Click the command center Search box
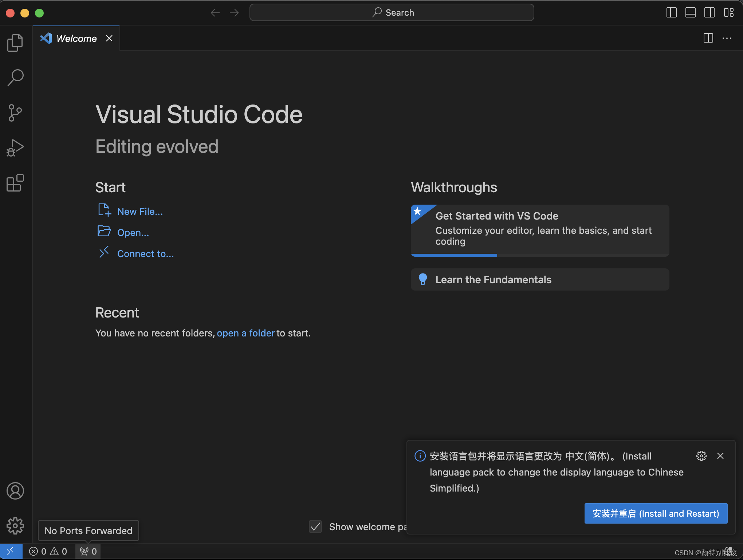This screenshot has height=560, width=743. click(392, 13)
